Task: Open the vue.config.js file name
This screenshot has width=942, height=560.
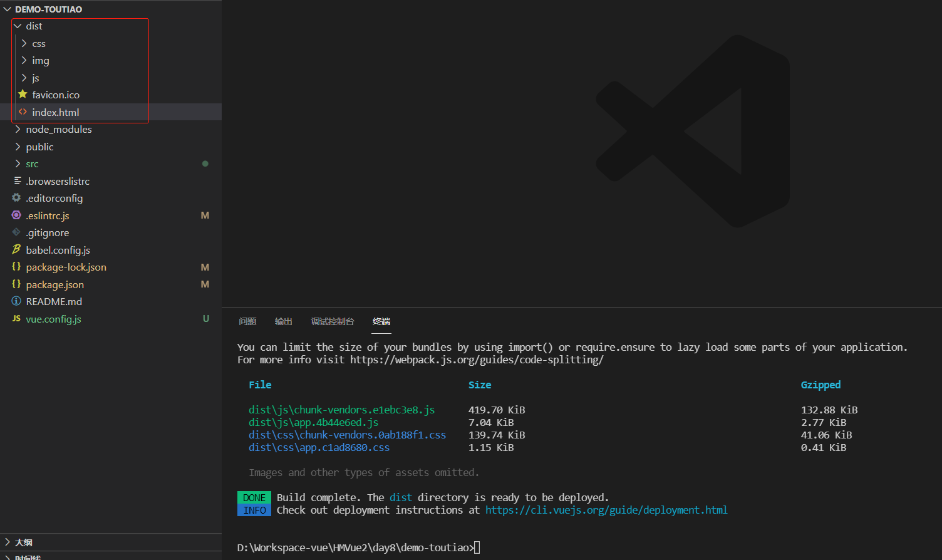Action: pyautogui.click(x=53, y=319)
